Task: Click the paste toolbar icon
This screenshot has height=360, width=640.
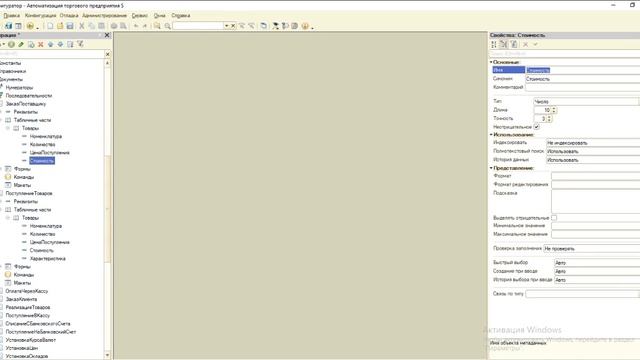Action: (x=101, y=26)
